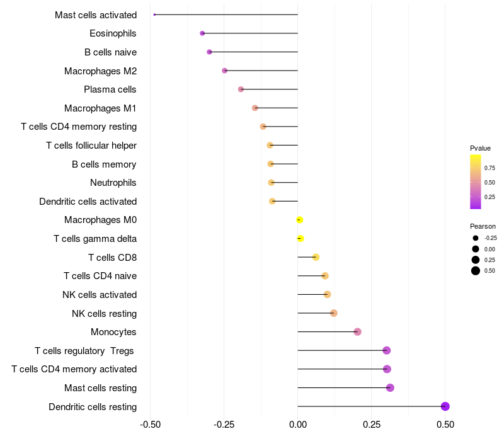Click the -0.50 x-axis tick label
Viewport: 504px width, 441px height.
(149, 425)
